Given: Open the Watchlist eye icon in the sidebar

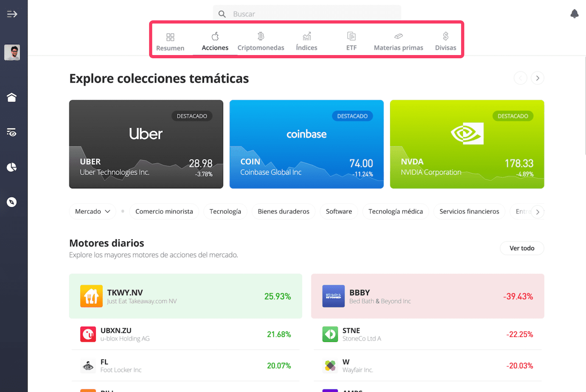Looking at the screenshot, I should [12, 132].
